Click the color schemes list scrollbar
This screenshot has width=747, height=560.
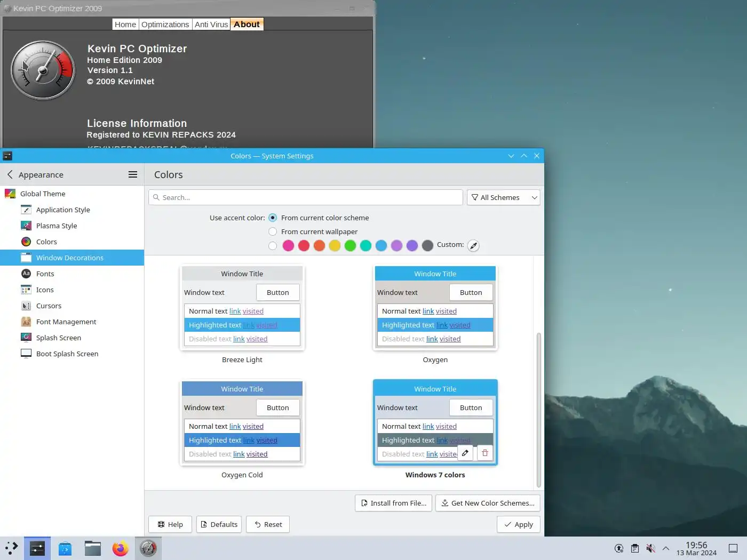(539, 410)
